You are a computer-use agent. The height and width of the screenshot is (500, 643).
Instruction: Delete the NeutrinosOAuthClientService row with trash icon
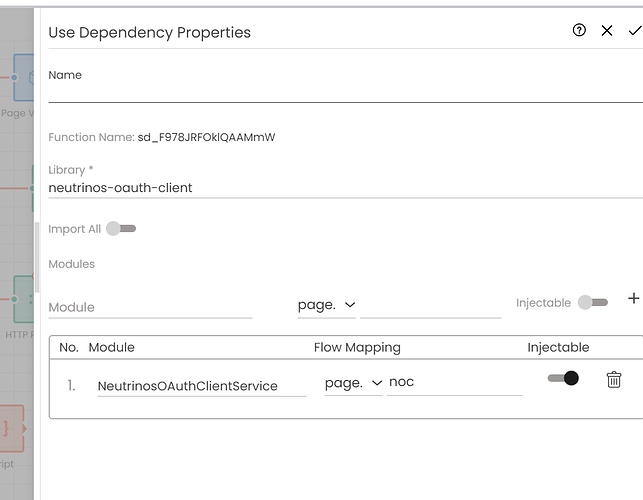click(x=614, y=379)
